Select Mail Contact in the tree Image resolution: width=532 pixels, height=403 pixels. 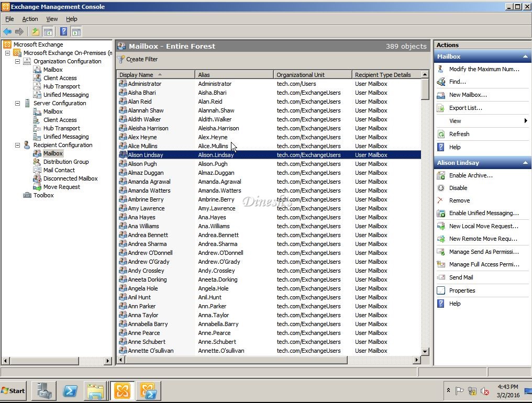tap(59, 170)
